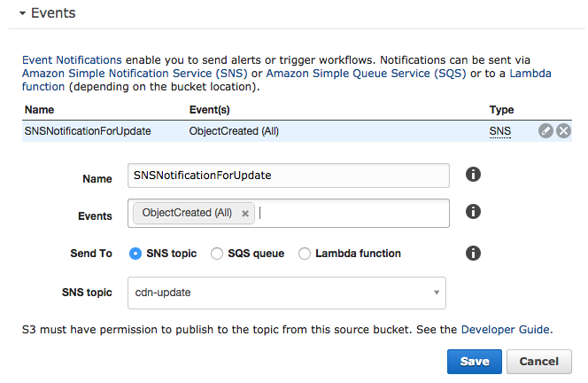This screenshot has width=588, height=383.
Task: Save the event notification
Action: (474, 362)
